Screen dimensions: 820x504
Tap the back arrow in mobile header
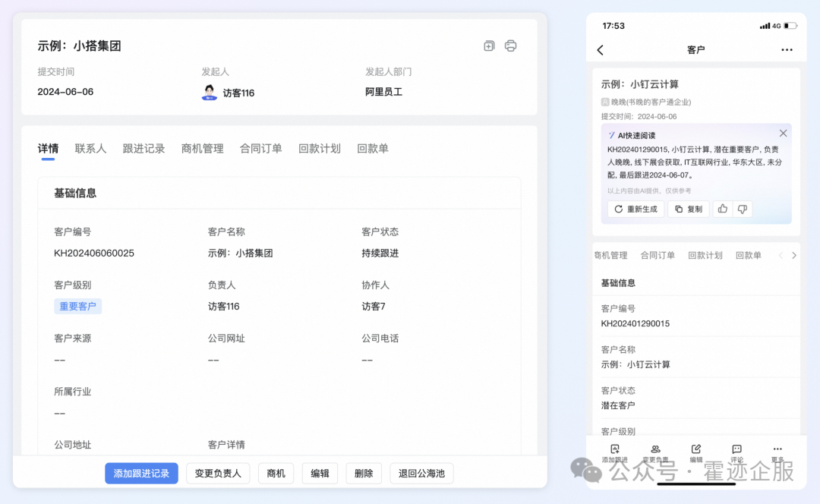(x=601, y=50)
